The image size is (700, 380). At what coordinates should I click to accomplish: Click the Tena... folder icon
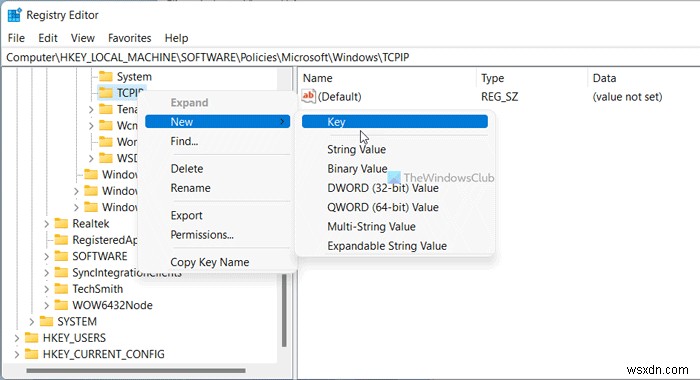pyautogui.click(x=106, y=109)
